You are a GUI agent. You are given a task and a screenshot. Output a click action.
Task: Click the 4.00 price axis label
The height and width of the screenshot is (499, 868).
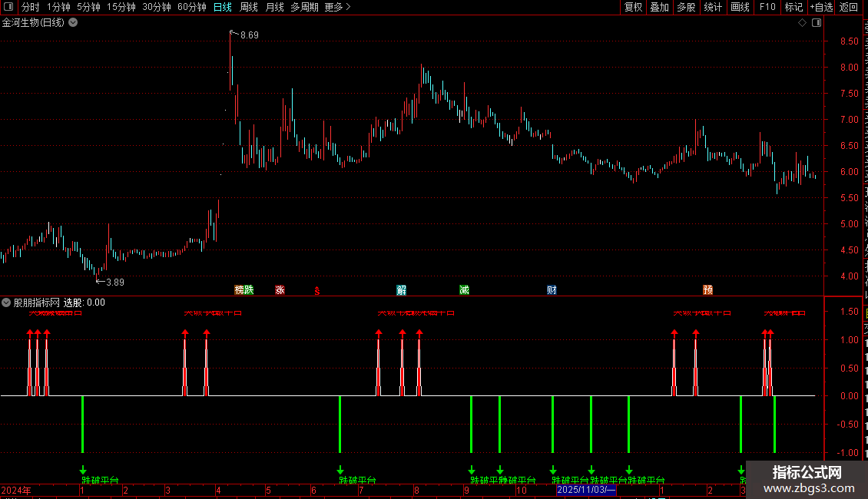pyautogui.click(x=849, y=276)
